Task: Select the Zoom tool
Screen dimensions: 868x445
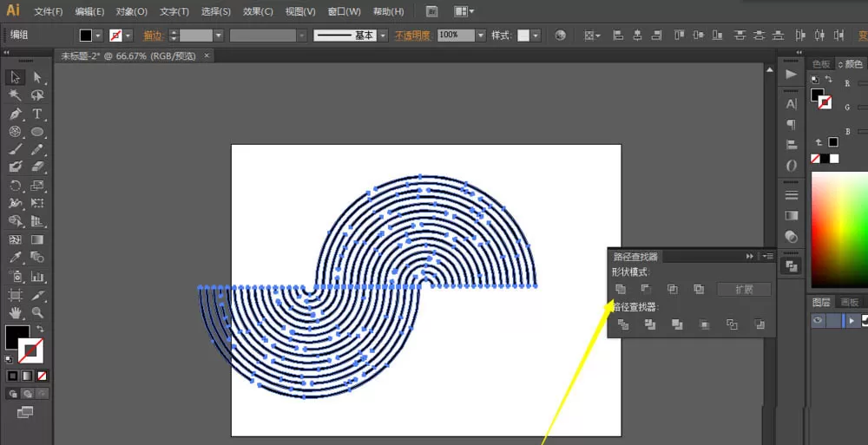Action: 37,313
